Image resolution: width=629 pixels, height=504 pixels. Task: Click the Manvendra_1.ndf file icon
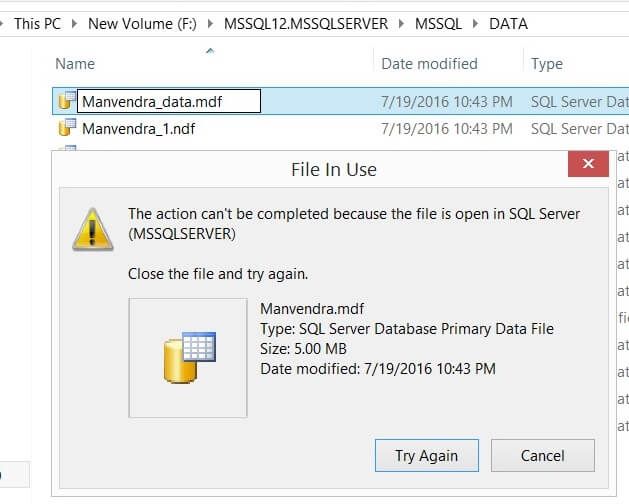(67, 128)
